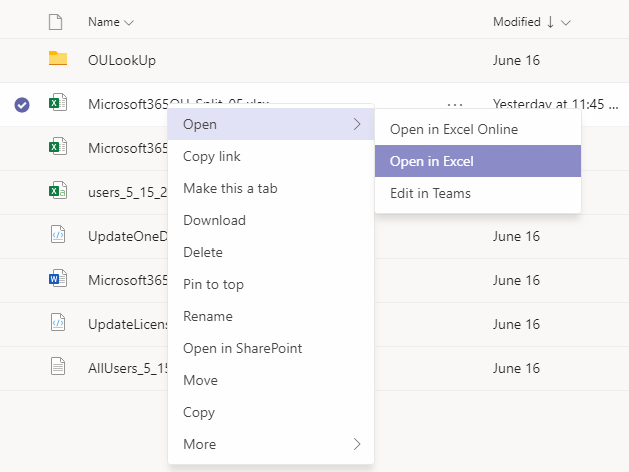
Task: Open the Modified column sort dropdown
Action: pos(566,22)
